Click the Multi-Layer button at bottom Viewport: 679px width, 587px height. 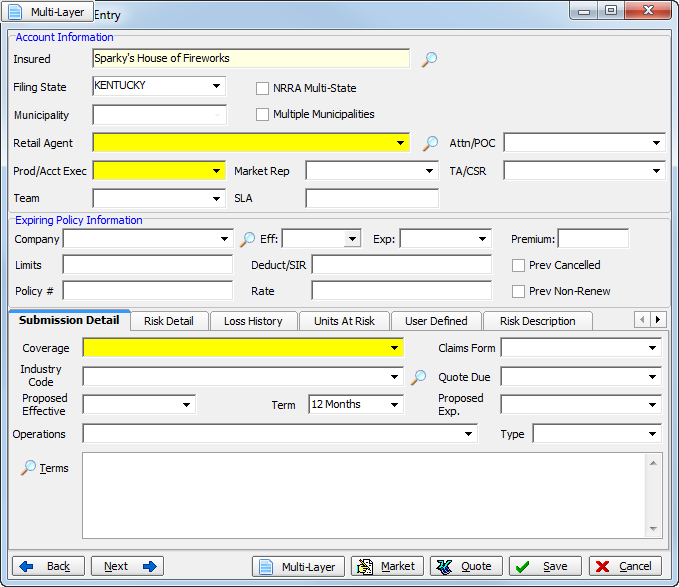tap(299, 566)
